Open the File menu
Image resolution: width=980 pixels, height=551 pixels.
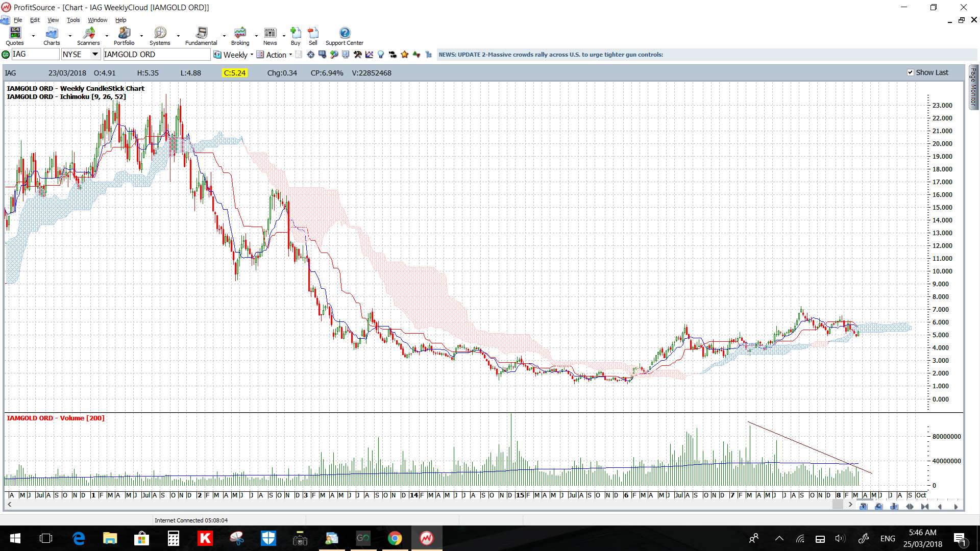click(x=18, y=20)
